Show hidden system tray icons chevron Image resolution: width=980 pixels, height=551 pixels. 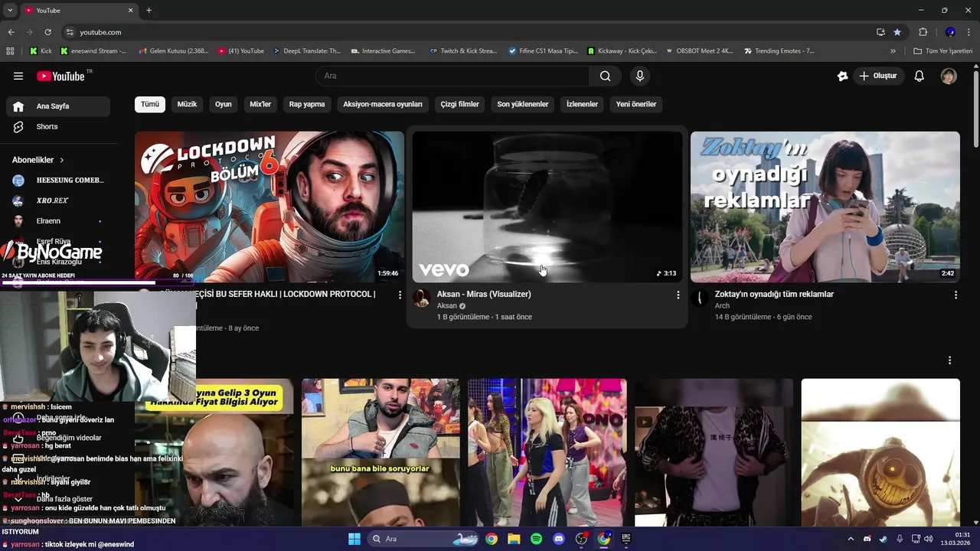point(850,539)
